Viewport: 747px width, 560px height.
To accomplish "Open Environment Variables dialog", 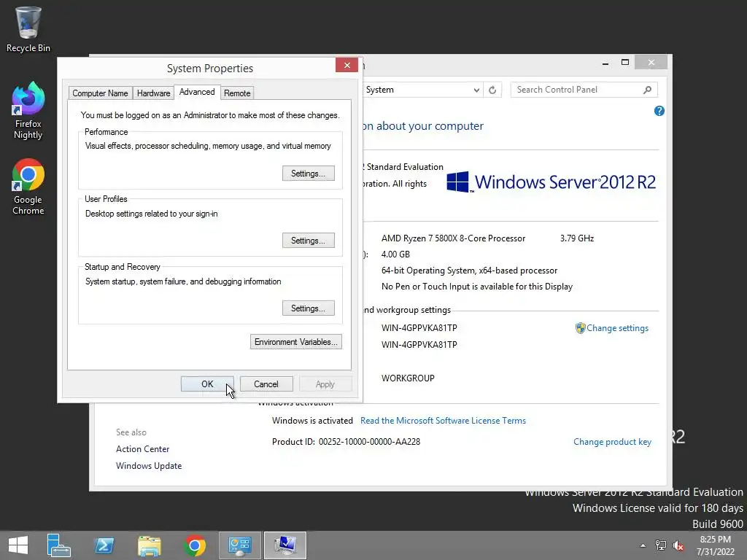I will click(296, 342).
